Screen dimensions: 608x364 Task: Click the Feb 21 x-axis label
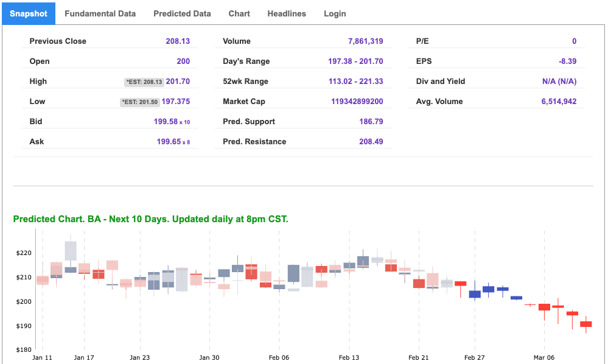coord(419,357)
